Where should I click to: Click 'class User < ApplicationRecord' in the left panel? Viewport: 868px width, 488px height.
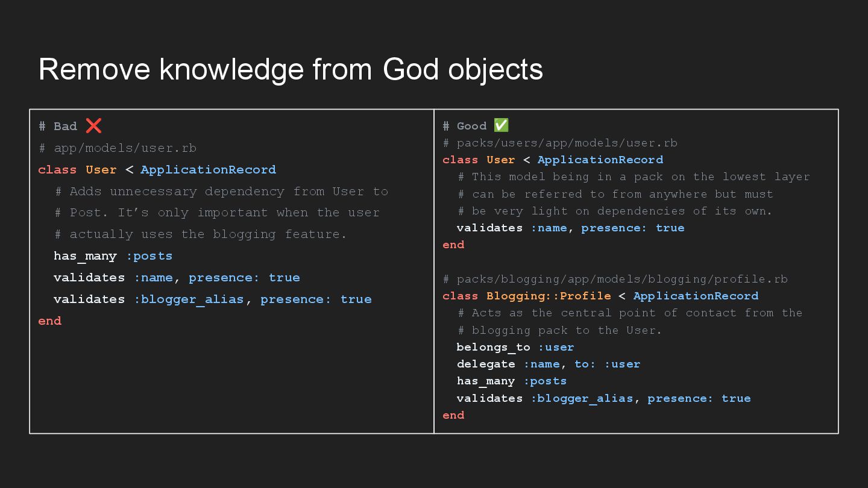[x=157, y=170]
